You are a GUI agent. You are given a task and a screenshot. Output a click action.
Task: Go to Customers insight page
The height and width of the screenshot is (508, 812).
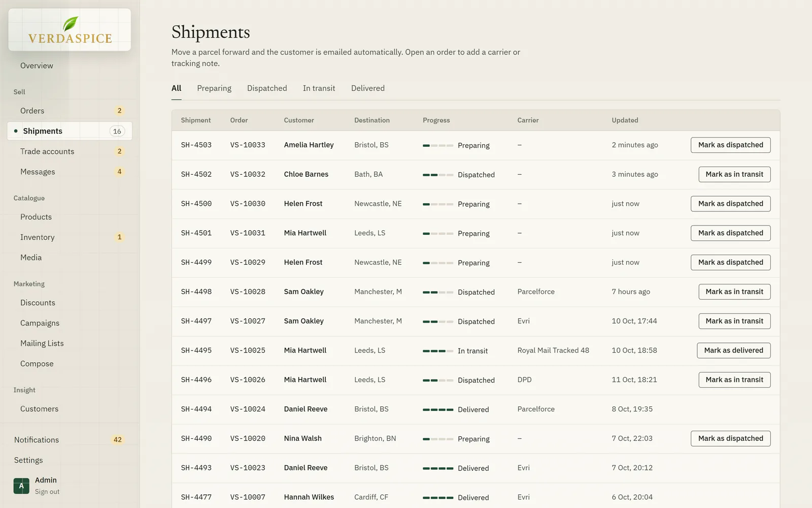(39, 409)
